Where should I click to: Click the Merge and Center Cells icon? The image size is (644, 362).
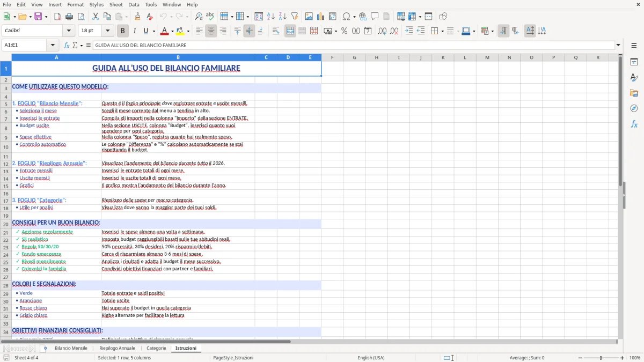(x=290, y=31)
